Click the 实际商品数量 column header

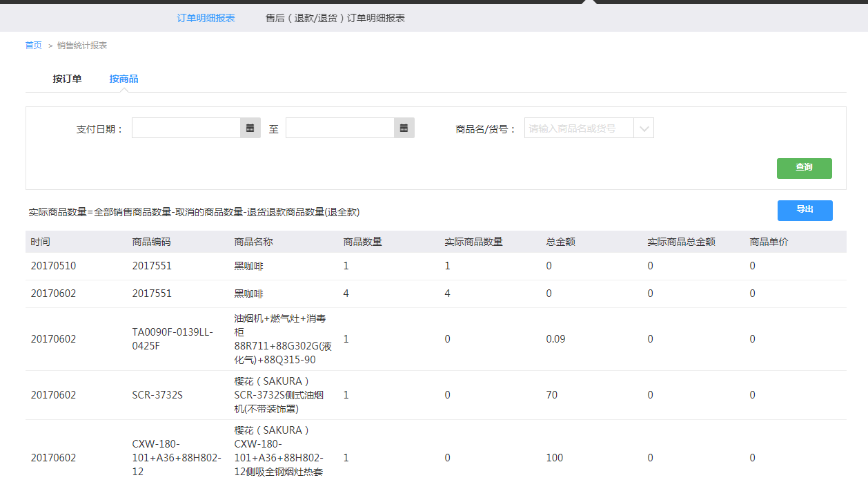click(474, 242)
